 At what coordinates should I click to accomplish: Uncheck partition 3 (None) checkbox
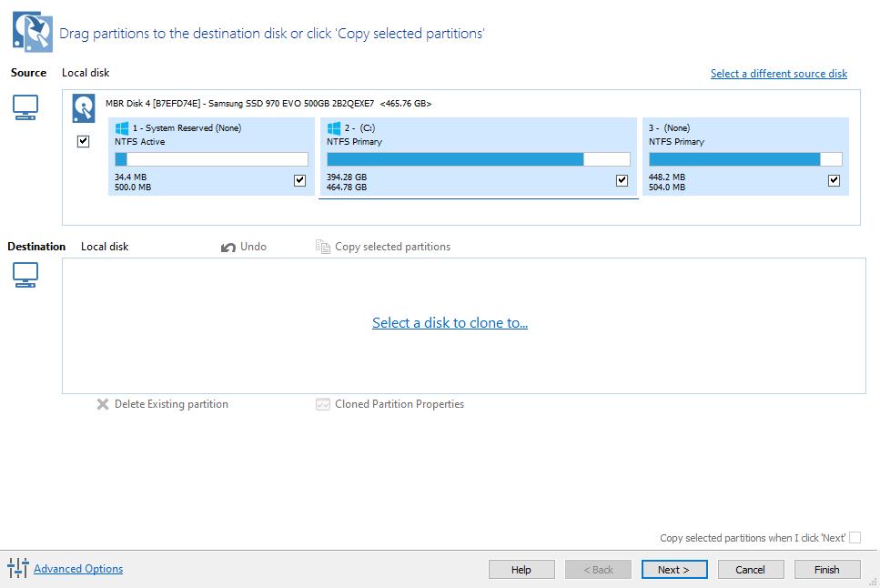pos(834,180)
